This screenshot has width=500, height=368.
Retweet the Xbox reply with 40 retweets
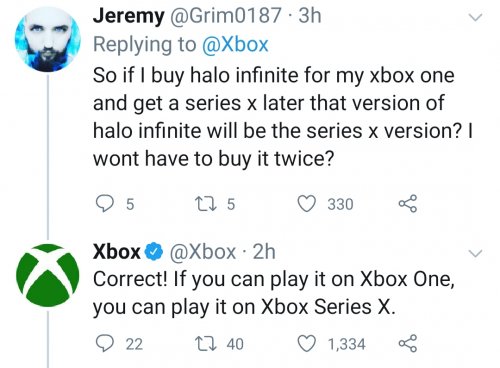(205, 344)
